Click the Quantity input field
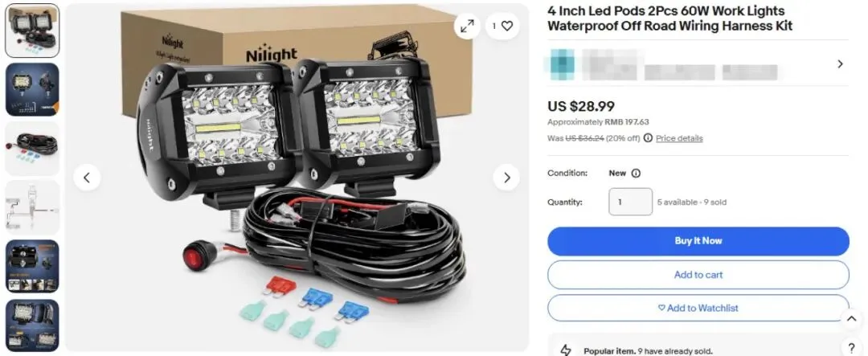 click(631, 202)
